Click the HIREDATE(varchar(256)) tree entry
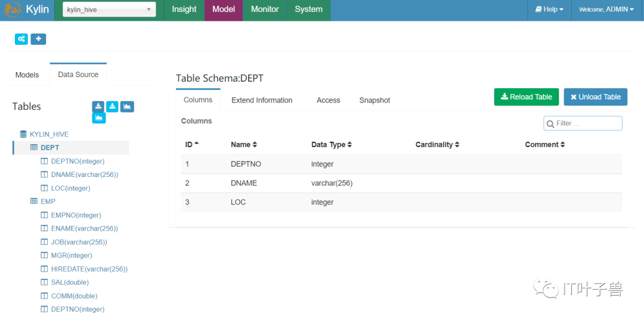Image resolution: width=644 pixels, height=317 pixels. pos(89,269)
